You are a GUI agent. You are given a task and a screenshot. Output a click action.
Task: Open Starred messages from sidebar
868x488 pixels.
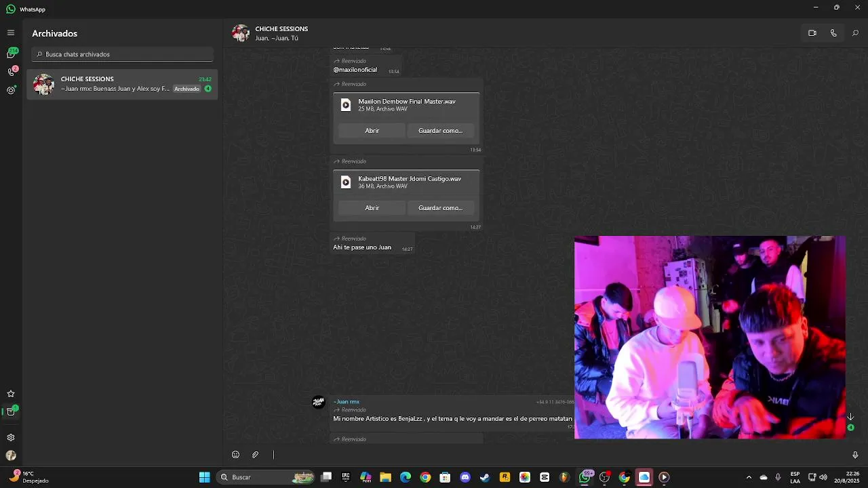(11, 394)
